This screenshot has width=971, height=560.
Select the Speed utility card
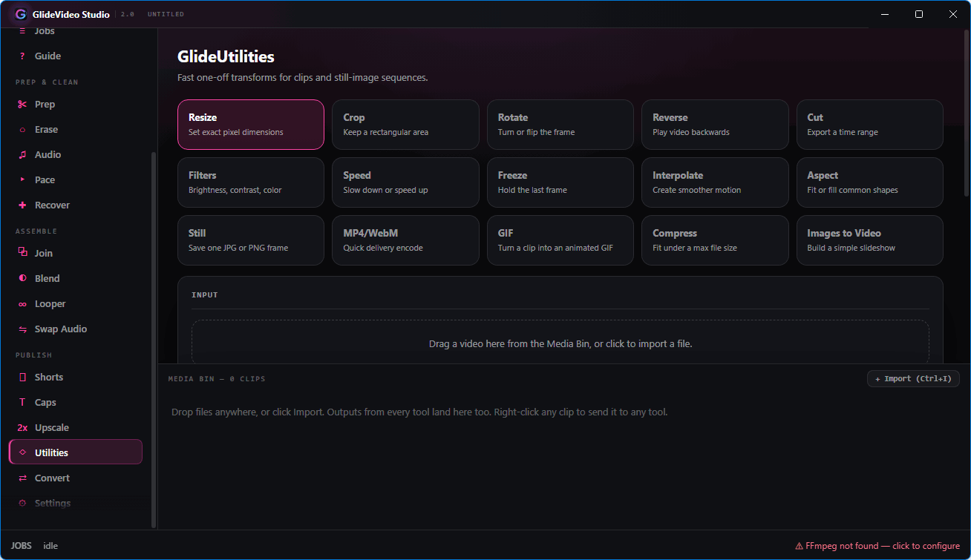[x=405, y=182]
